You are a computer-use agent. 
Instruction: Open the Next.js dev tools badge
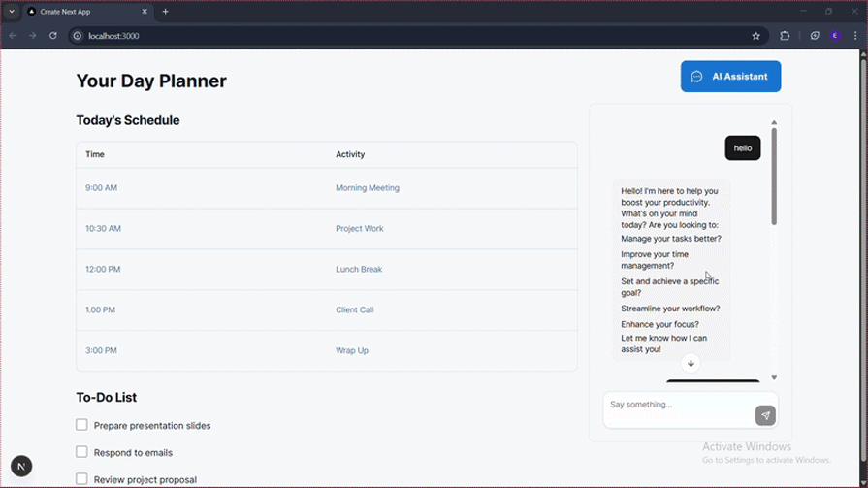[x=20, y=466]
